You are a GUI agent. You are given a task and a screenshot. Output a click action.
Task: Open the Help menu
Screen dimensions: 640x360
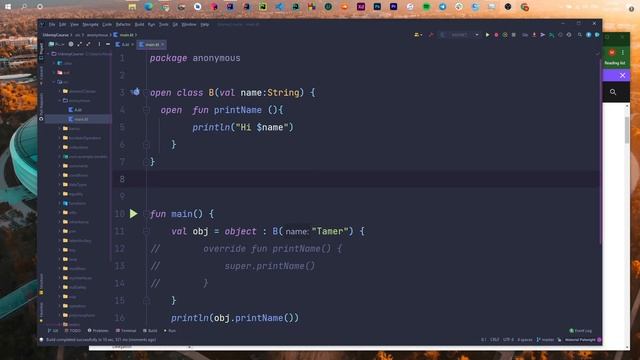(204, 24)
